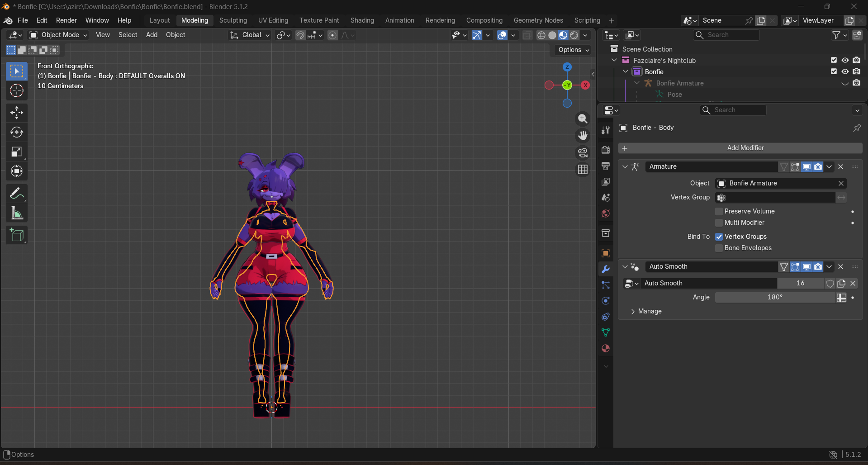Open the viewport Options dropdown
The width and height of the screenshot is (868, 465).
tap(574, 50)
